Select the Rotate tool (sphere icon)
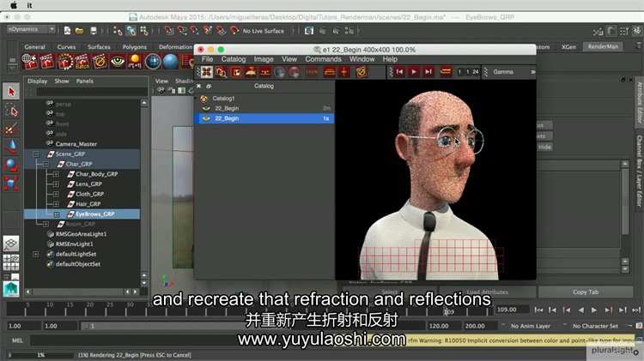 11,165
